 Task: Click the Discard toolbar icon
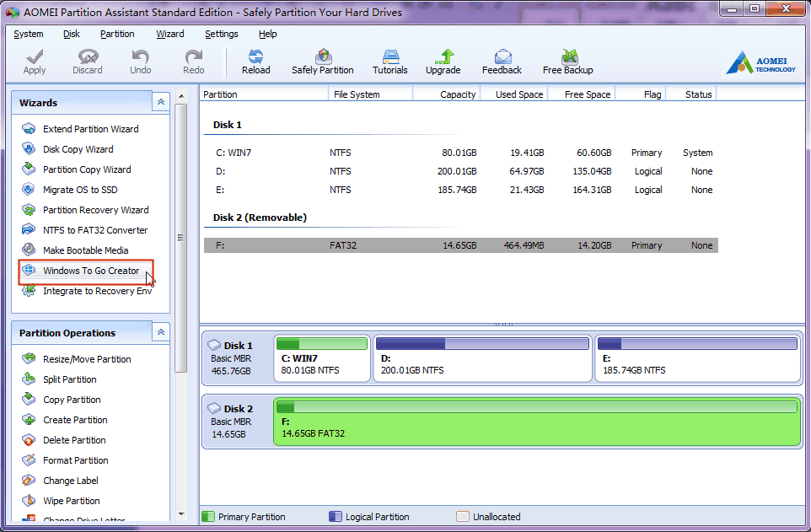click(88, 56)
